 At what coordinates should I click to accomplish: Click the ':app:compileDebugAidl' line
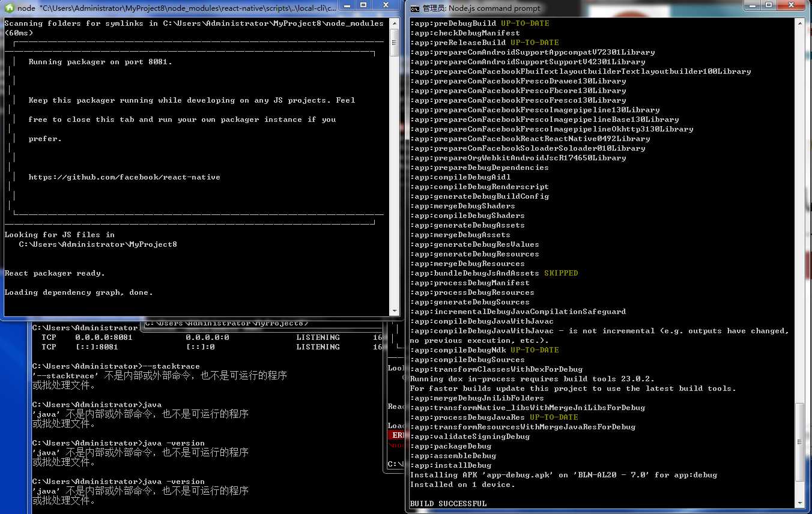(460, 177)
